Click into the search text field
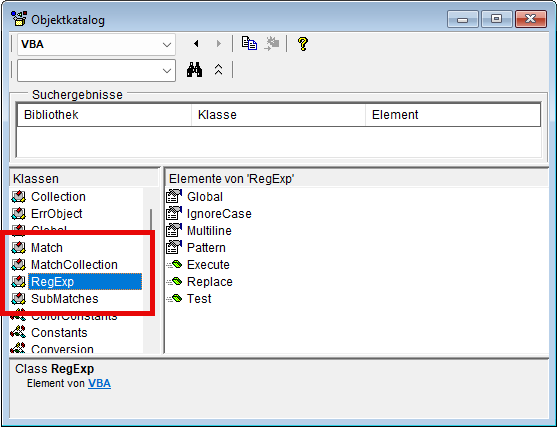The height and width of the screenshot is (427, 557). pos(89,71)
